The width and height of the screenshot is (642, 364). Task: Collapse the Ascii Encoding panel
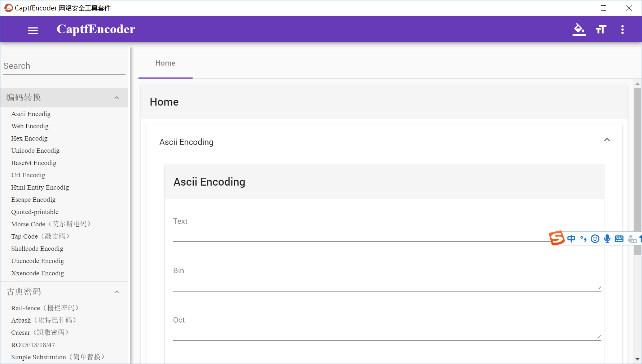pos(607,140)
